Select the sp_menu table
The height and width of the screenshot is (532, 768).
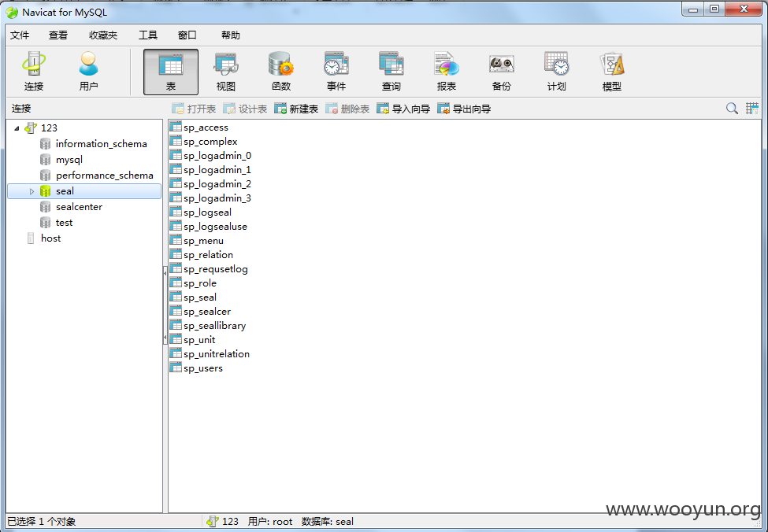point(204,241)
